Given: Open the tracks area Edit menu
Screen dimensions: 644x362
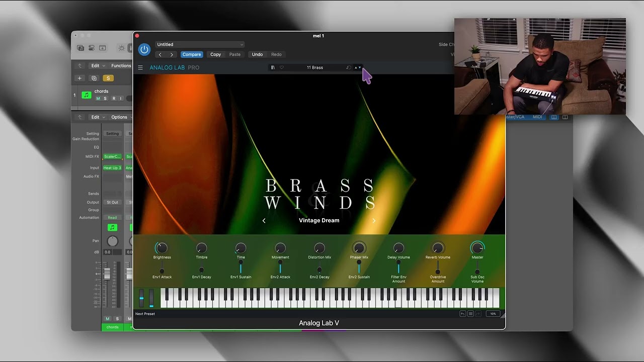Looking at the screenshot, I should [x=97, y=66].
